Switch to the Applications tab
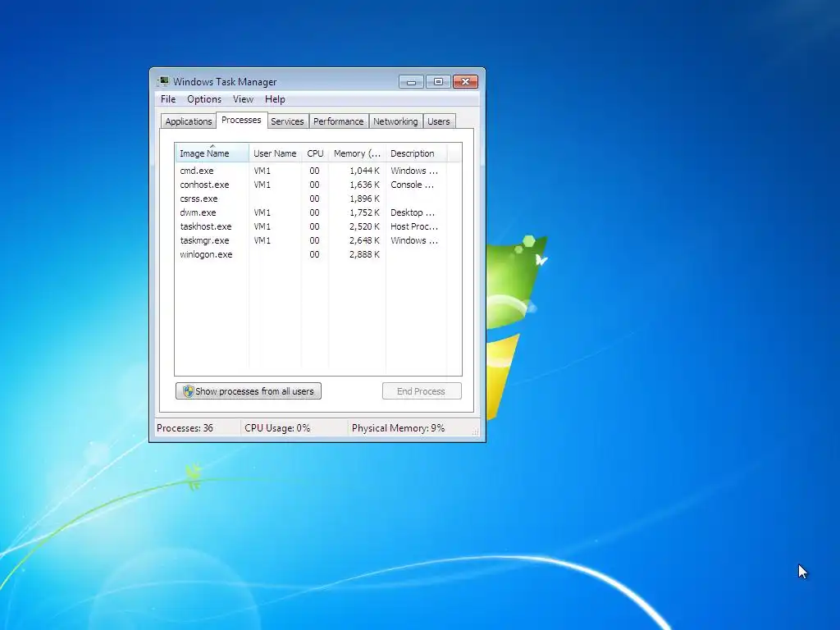 [x=189, y=121]
